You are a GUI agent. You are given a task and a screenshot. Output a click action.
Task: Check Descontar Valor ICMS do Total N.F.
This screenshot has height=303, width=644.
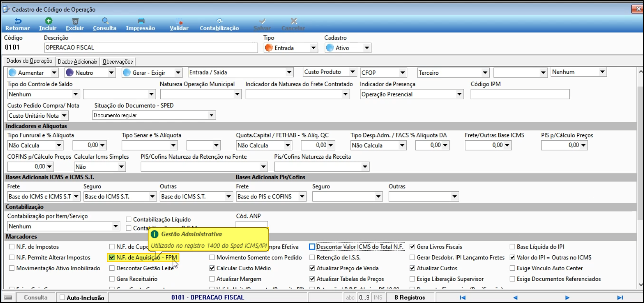pyautogui.click(x=312, y=247)
